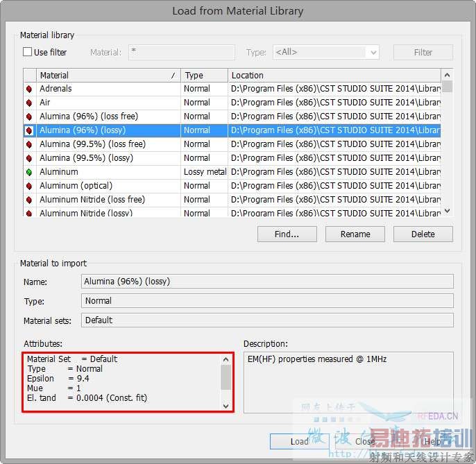
Task: Click the Lossy metal type cell
Action: (x=205, y=172)
